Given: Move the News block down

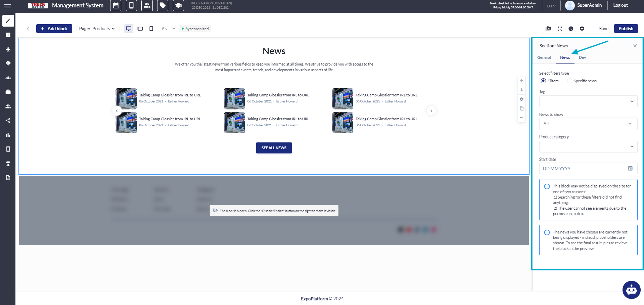Looking at the screenshot, I should [x=521, y=90].
